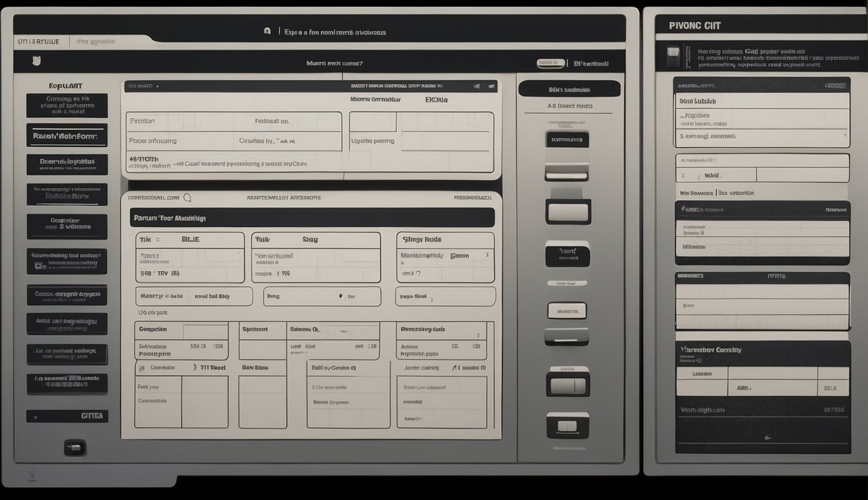Toggle the pill switch in the second toolbar row
868x500 pixels.
[x=550, y=63]
